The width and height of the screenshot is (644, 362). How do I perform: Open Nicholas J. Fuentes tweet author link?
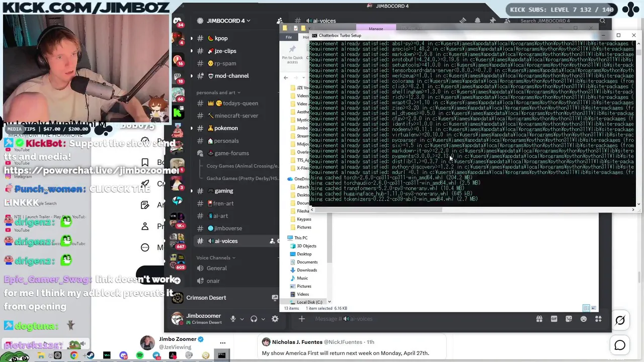pos(317,342)
